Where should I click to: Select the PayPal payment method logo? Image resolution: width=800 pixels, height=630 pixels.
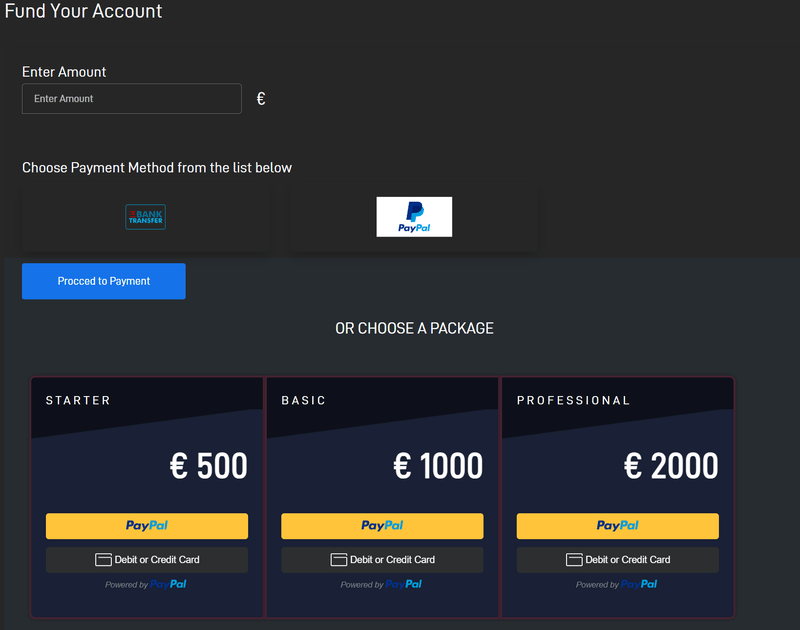click(x=414, y=217)
